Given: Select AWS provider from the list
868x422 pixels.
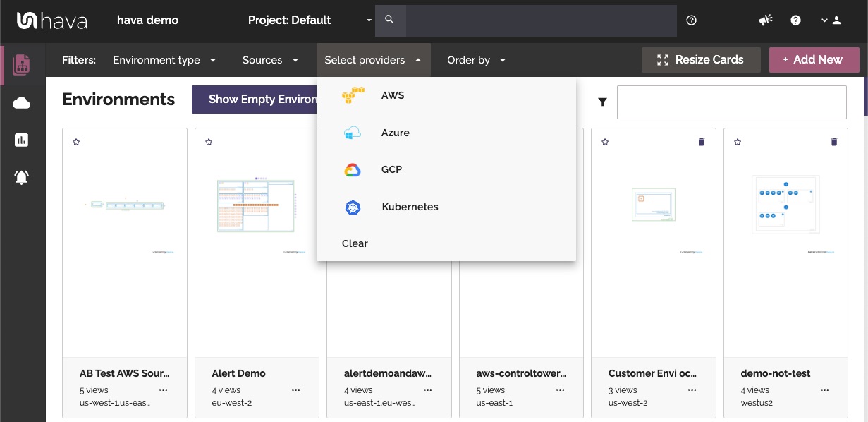Looking at the screenshot, I should tap(446, 95).
